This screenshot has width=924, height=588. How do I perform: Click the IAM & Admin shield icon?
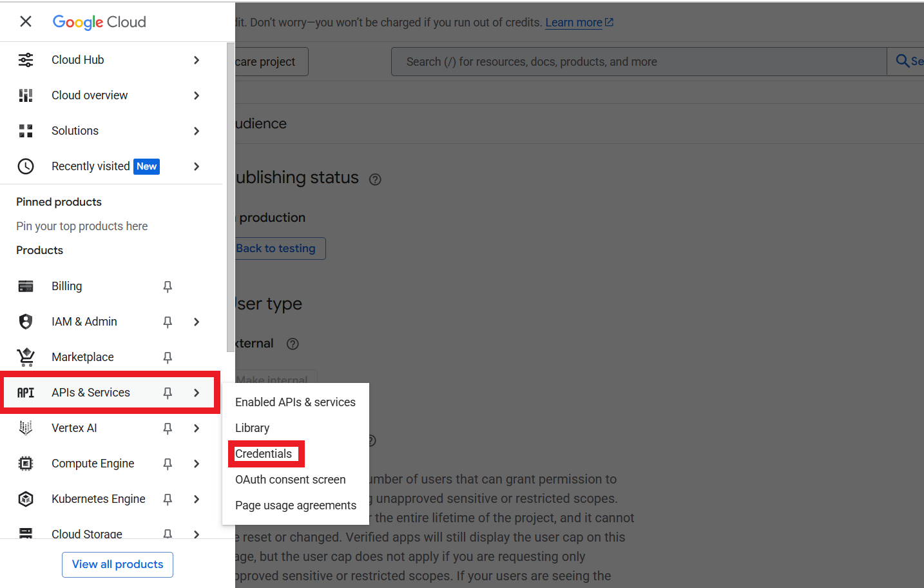tap(26, 322)
